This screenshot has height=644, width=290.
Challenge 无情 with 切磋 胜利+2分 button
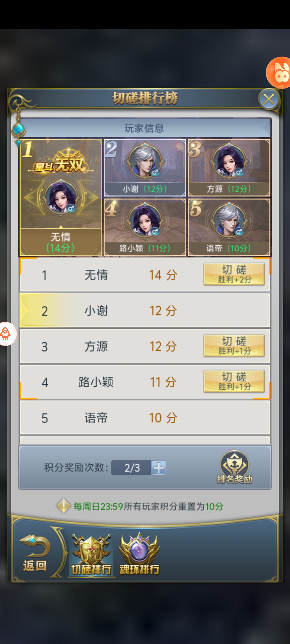(x=234, y=274)
